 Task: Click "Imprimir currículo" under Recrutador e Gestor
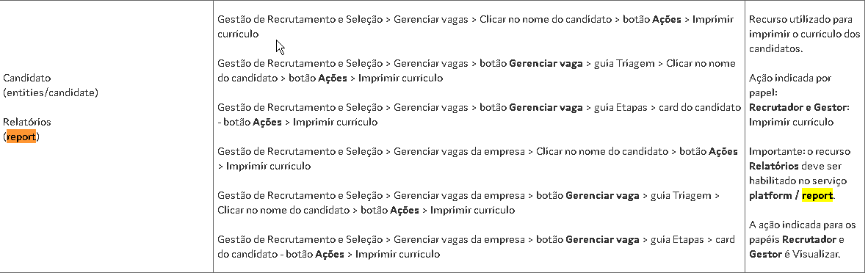click(x=791, y=122)
